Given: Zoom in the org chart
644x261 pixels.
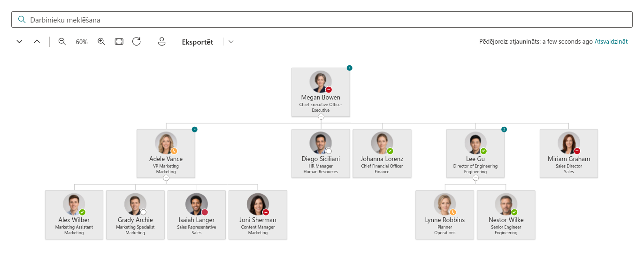Looking at the screenshot, I should [x=101, y=42].
